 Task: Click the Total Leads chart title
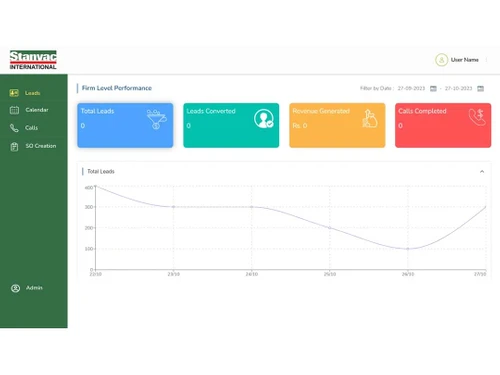click(101, 171)
